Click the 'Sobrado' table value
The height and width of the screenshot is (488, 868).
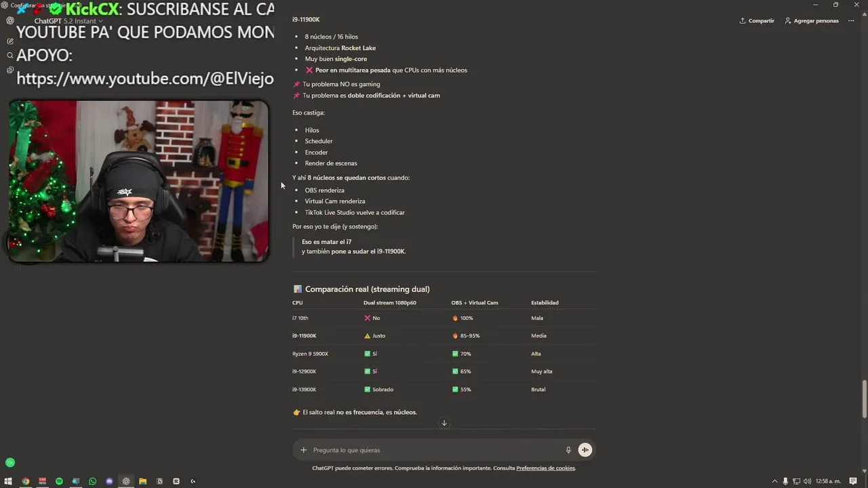pyautogui.click(x=382, y=390)
